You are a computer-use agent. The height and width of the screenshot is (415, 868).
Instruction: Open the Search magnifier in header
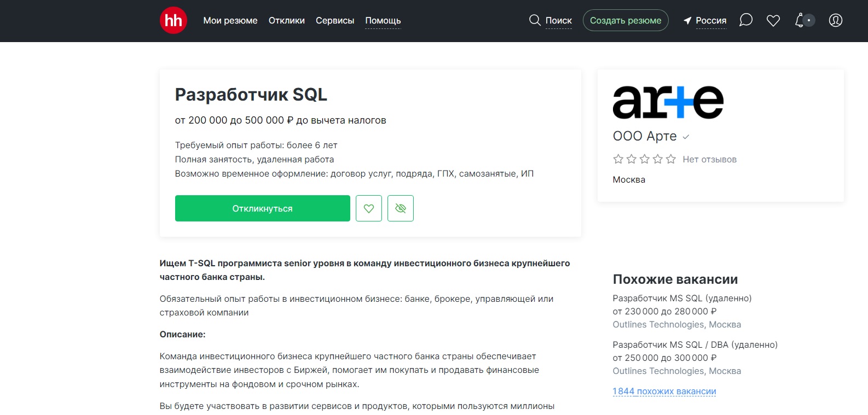(535, 20)
